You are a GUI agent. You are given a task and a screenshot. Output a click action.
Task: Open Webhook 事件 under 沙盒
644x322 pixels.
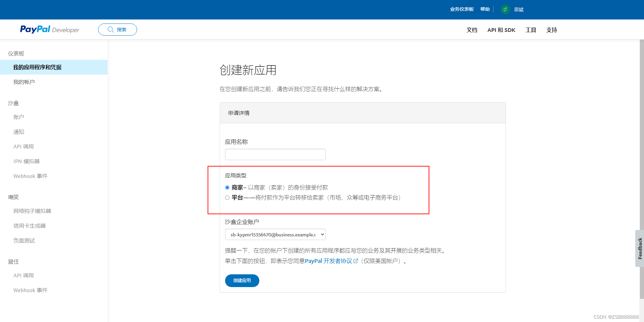point(31,176)
